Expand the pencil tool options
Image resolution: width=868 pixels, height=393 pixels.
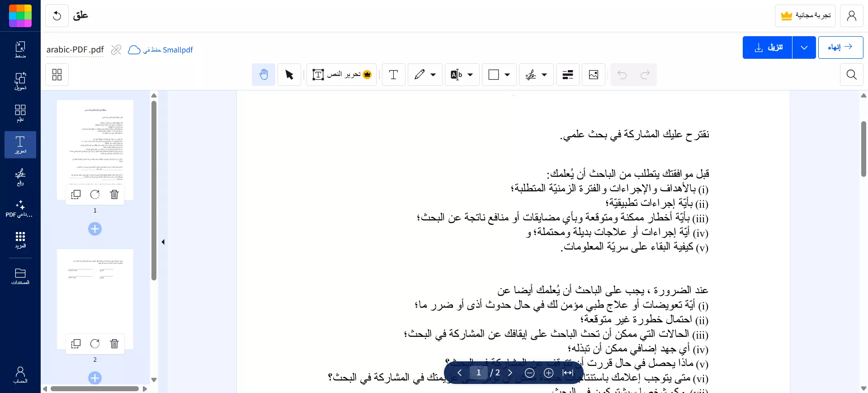click(433, 75)
